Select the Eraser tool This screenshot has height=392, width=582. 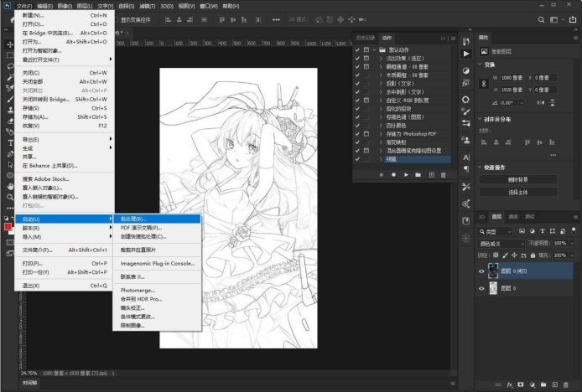tap(10, 121)
